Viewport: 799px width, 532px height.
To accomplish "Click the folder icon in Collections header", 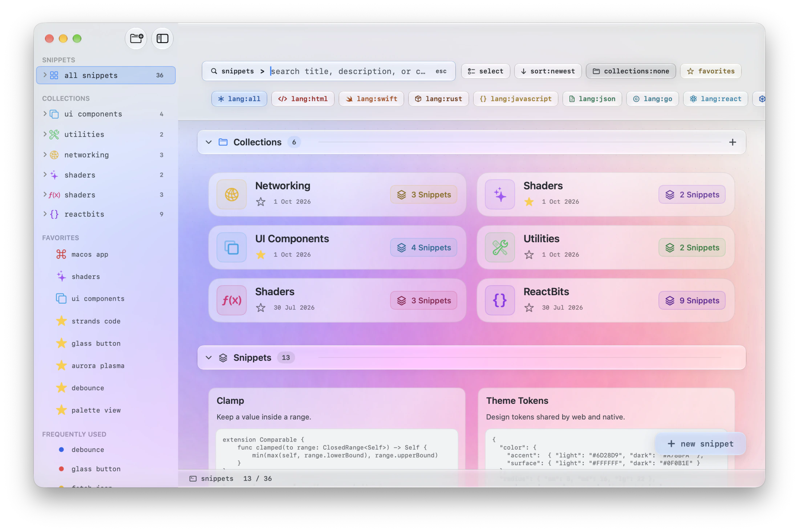I will tap(223, 142).
